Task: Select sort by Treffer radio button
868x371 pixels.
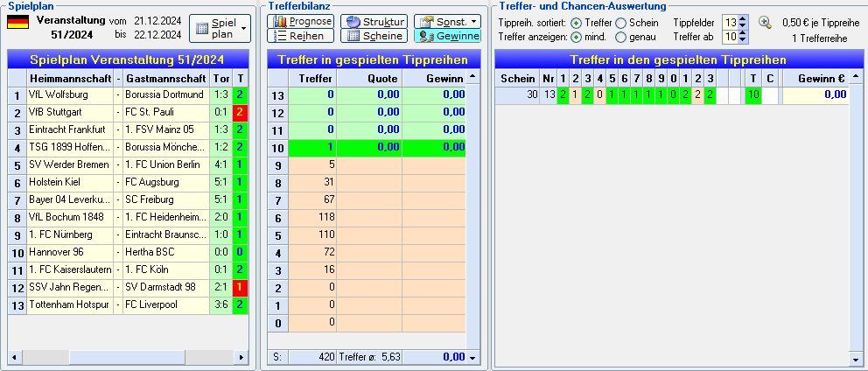Action: pyautogui.click(x=577, y=23)
